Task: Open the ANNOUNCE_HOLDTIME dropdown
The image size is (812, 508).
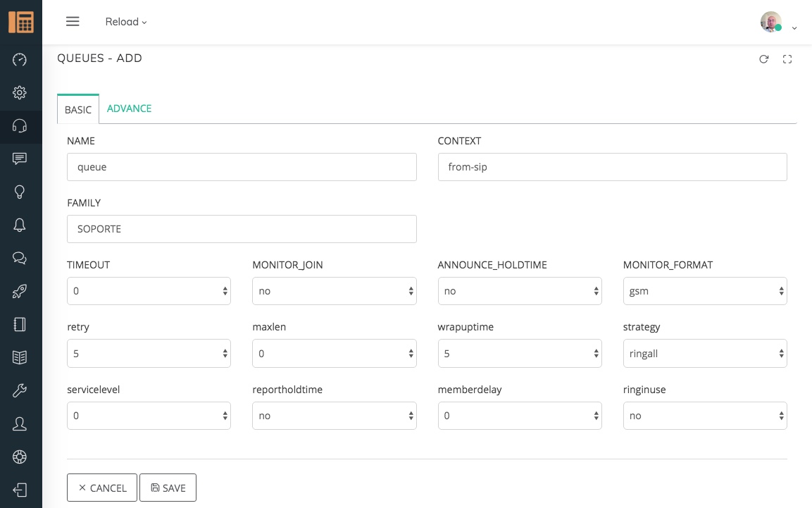Action: (519, 291)
